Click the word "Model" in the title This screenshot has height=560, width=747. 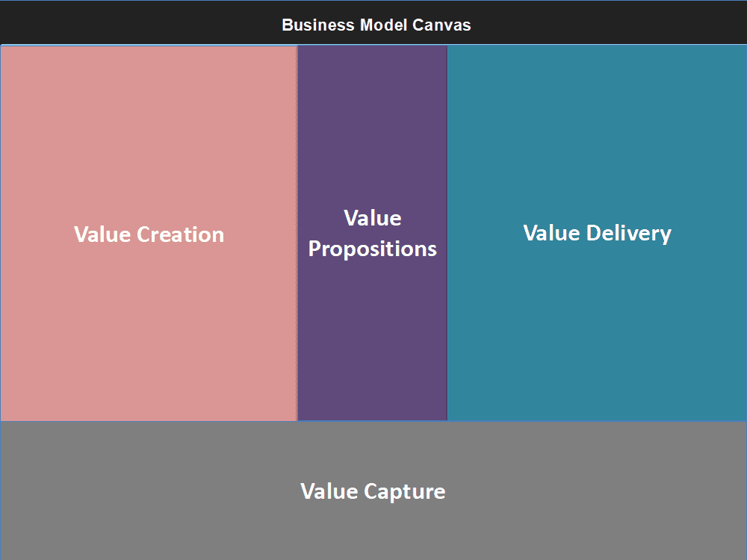[384, 25]
